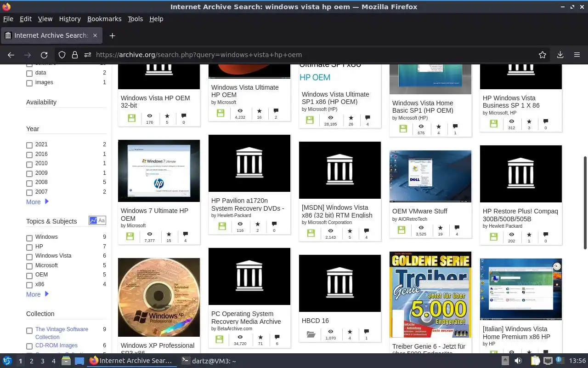Open the Help menu

[x=156, y=19]
